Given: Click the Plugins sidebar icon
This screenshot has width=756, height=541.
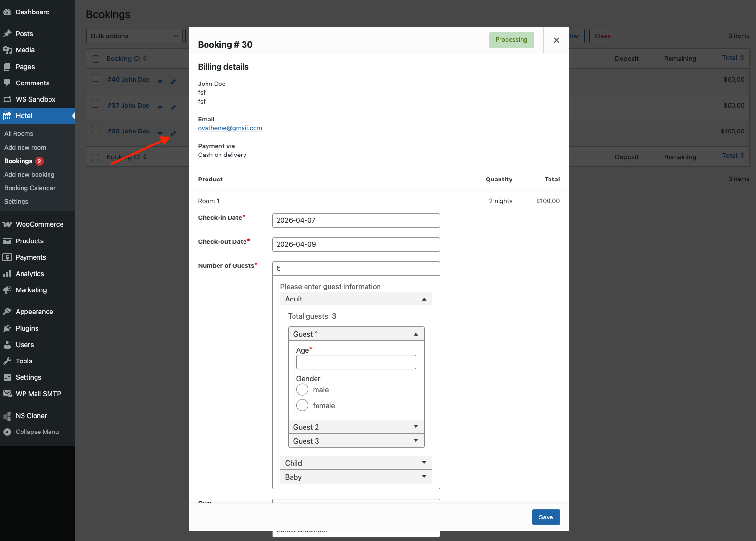Looking at the screenshot, I should point(7,328).
